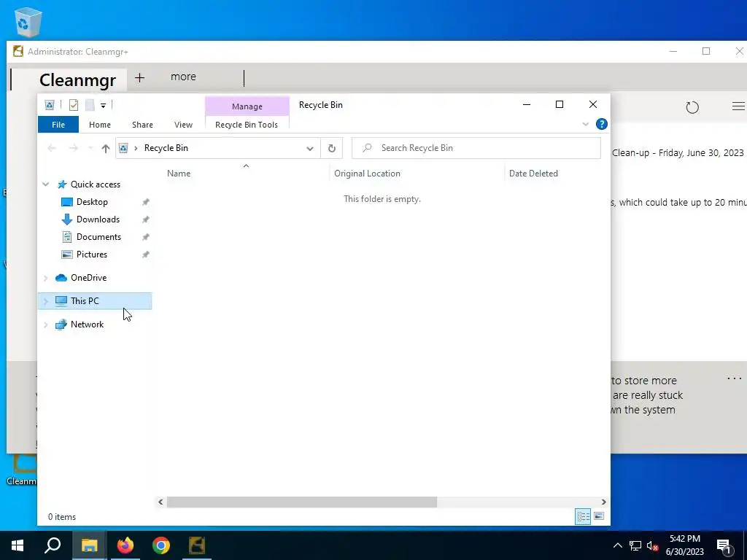747x560 pixels.
Task: Open Documents in Quick access
Action: tap(98, 237)
